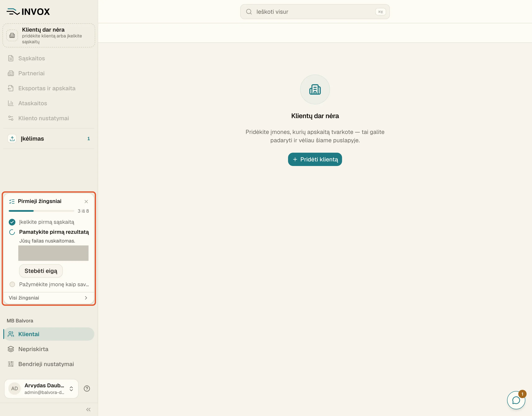The width and height of the screenshot is (532, 416).
Task: Click the completed Įkelkite pirmą sąskaitą checkmark
Action: [12, 222]
